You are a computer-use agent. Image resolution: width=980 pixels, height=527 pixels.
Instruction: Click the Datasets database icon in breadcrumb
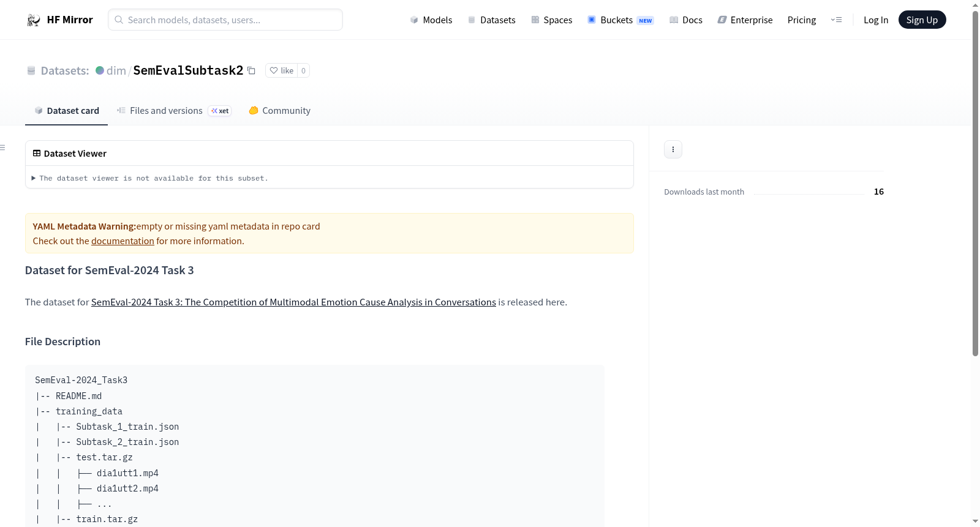[x=31, y=70]
